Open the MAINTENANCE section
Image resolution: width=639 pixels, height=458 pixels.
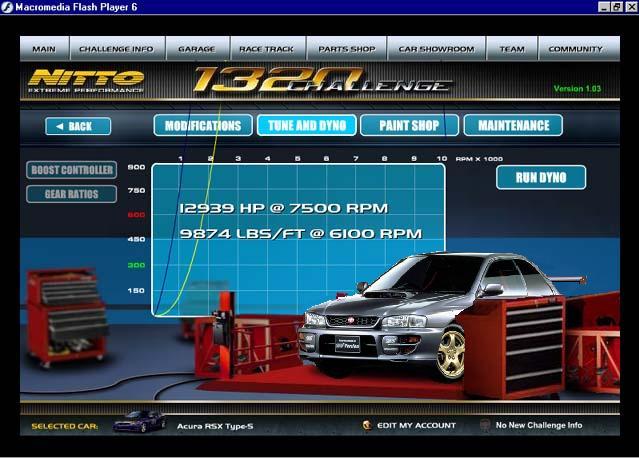coord(513,125)
